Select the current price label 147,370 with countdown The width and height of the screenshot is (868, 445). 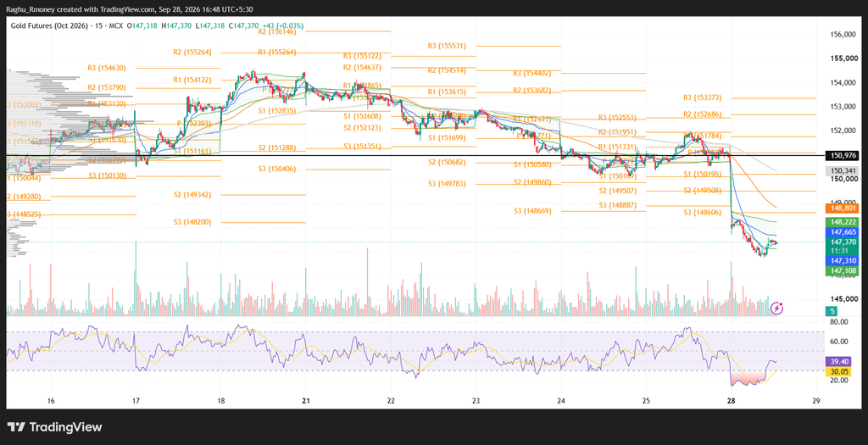pos(843,247)
